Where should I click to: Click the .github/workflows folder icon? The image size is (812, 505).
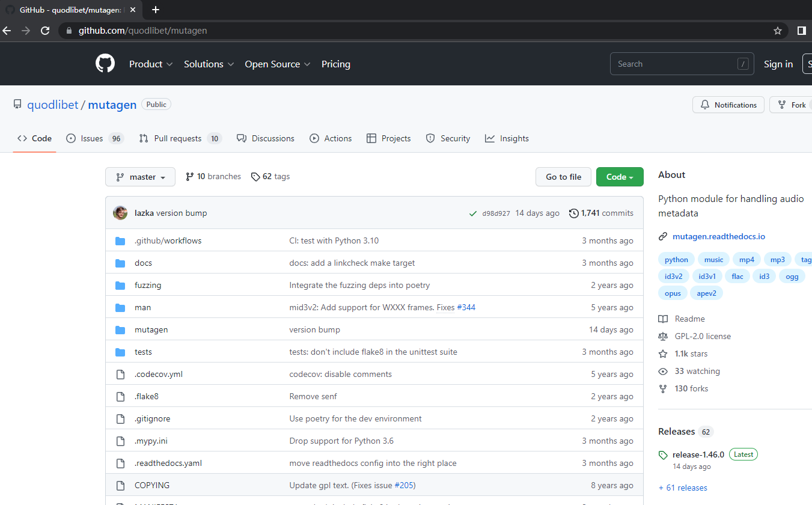coord(120,241)
